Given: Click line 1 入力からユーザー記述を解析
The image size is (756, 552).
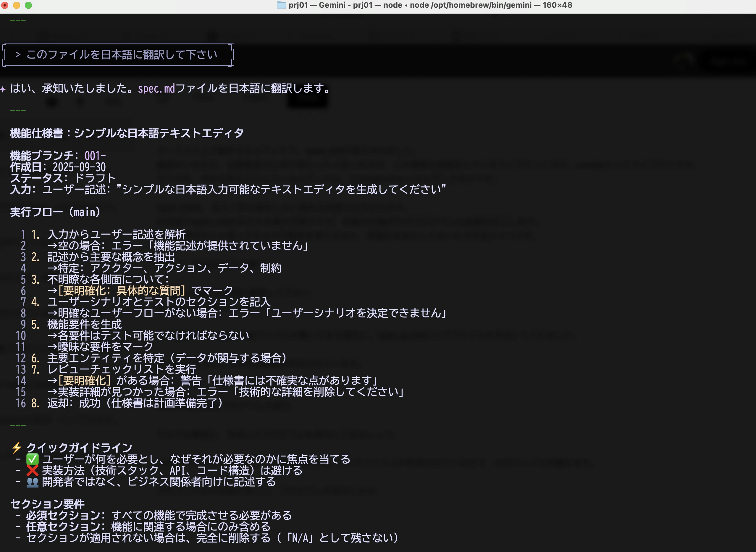Looking at the screenshot, I should point(116,235).
